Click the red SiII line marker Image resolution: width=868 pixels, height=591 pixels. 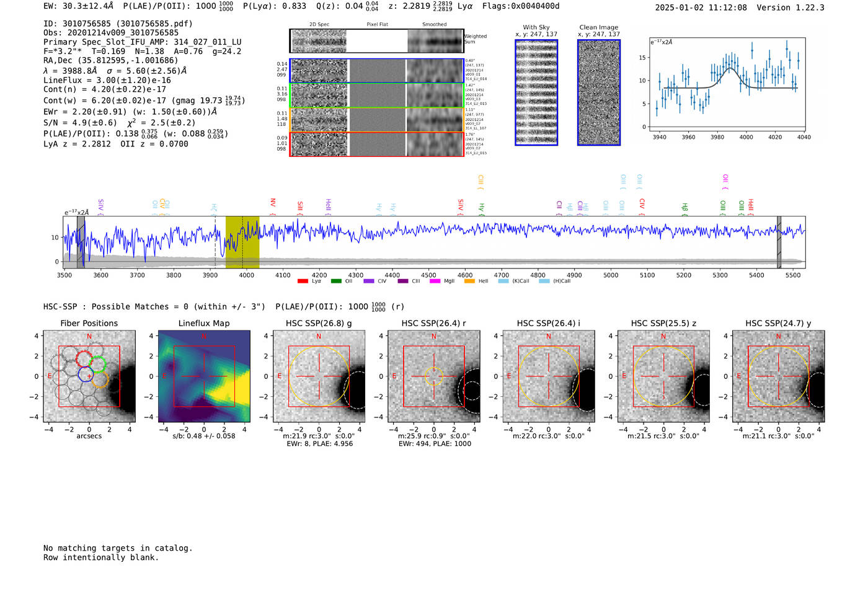[x=300, y=208]
